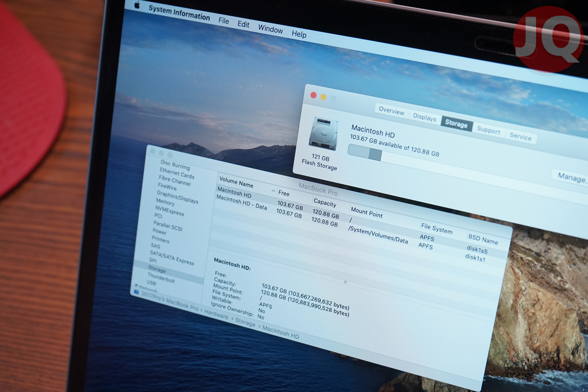This screenshot has height=392, width=588.
Task: Open the Apple menu
Action: pos(137,5)
